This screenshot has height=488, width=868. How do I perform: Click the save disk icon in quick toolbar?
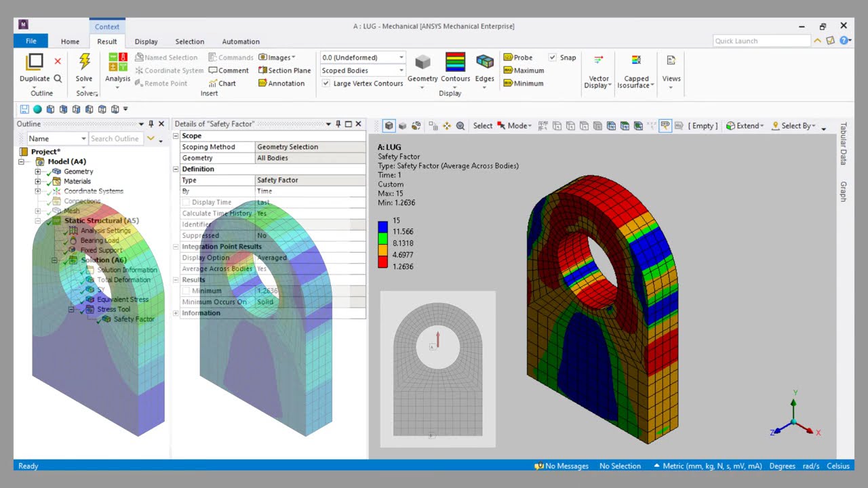24,109
